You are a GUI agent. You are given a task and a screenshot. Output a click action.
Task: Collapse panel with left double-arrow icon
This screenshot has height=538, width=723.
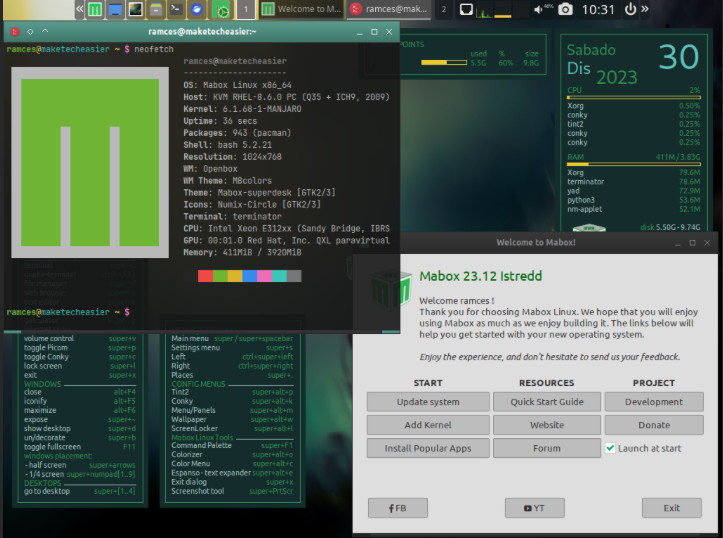[79, 9]
